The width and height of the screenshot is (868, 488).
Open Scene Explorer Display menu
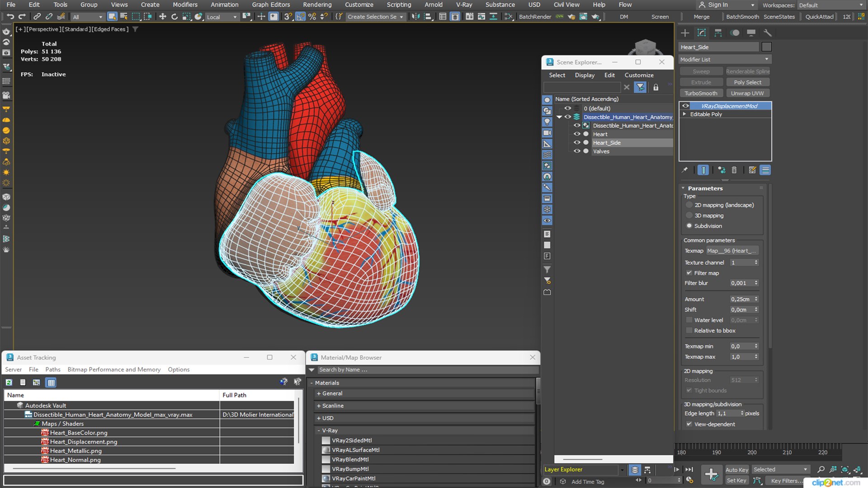click(585, 75)
